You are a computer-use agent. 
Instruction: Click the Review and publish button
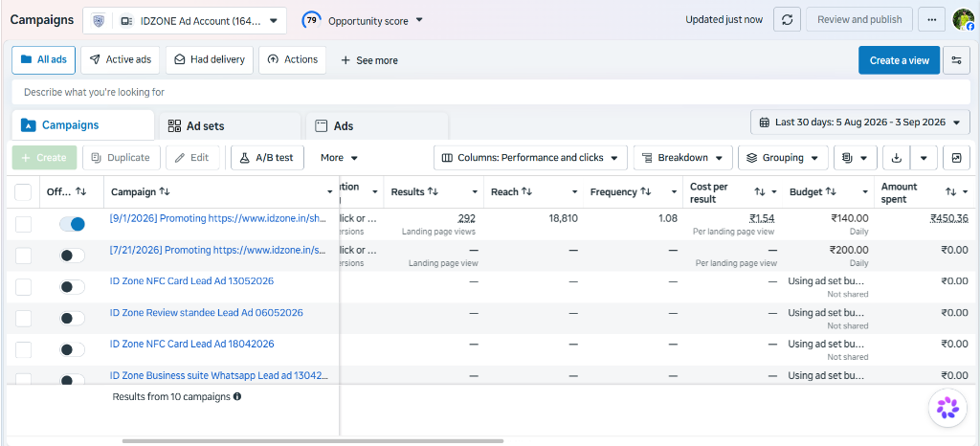pyautogui.click(x=859, y=19)
